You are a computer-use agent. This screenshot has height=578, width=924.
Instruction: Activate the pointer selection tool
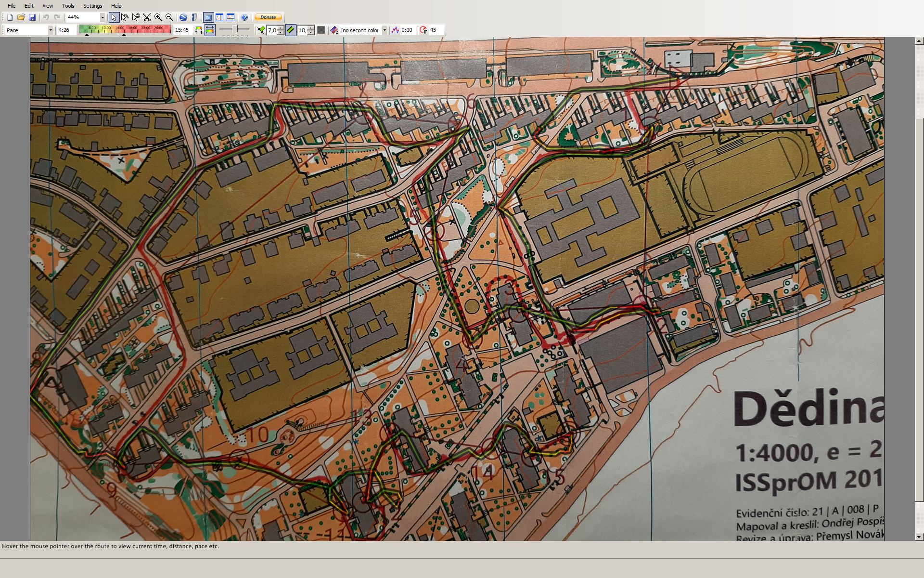(x=114, y=17)
